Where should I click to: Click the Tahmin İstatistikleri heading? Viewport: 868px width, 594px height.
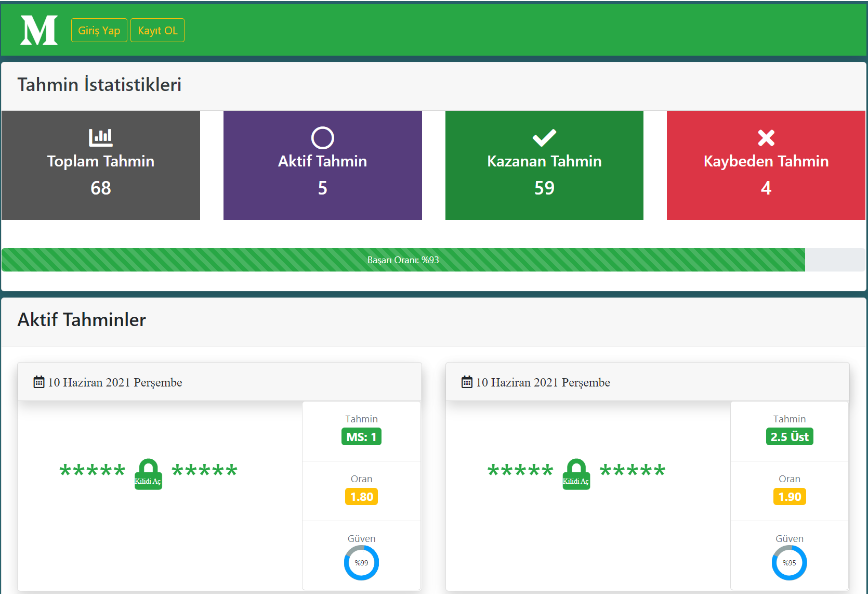[99, 84]
